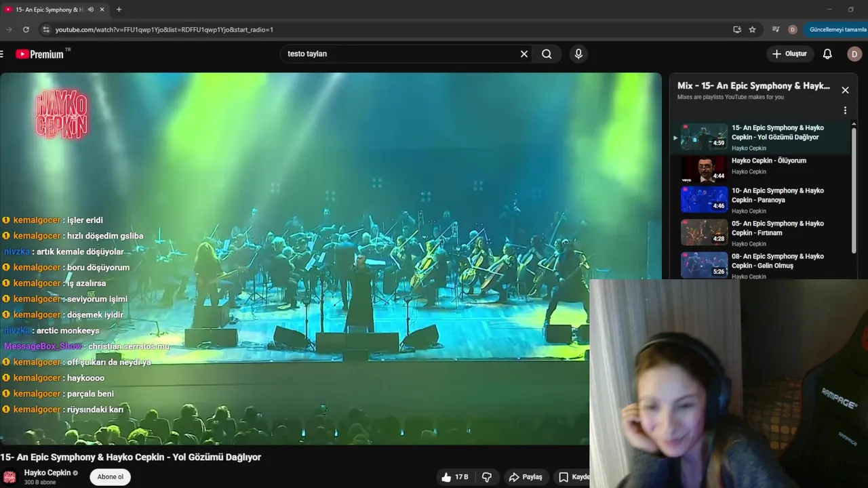
Task: Play Hayko Cepkin - Ölüyorum thumbnail
Action: (704, 169)
